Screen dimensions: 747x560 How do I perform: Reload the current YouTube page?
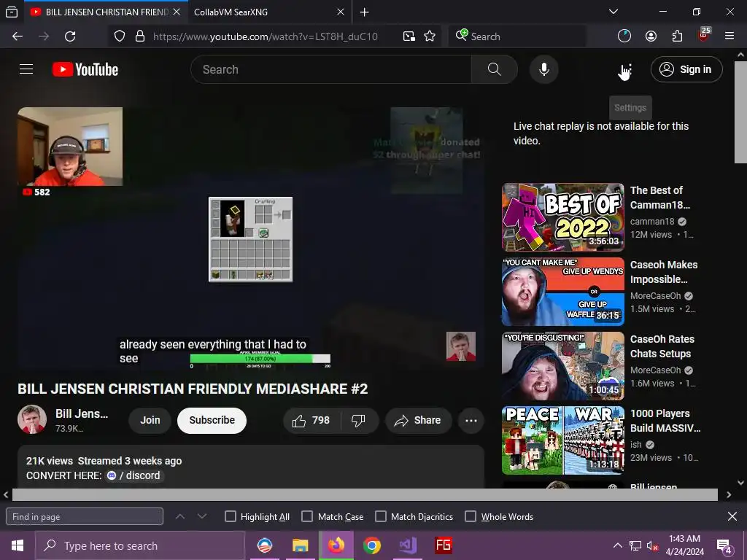pyautogui.click(x=70, y=36)
